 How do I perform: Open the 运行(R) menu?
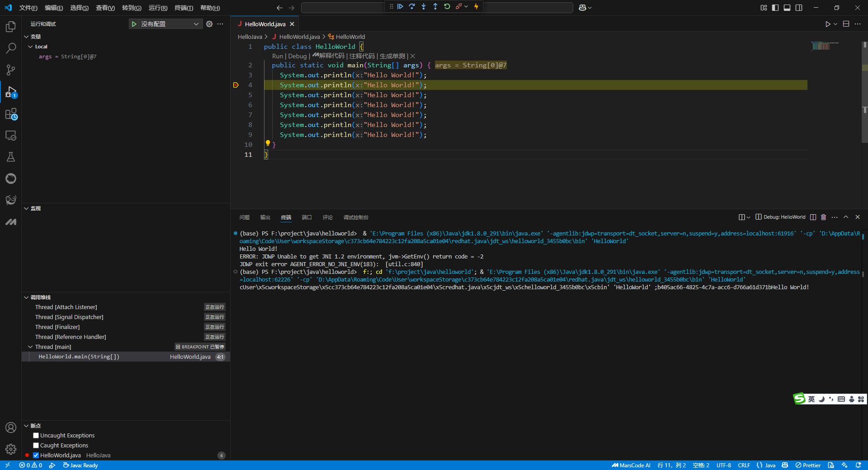point(157,8)
